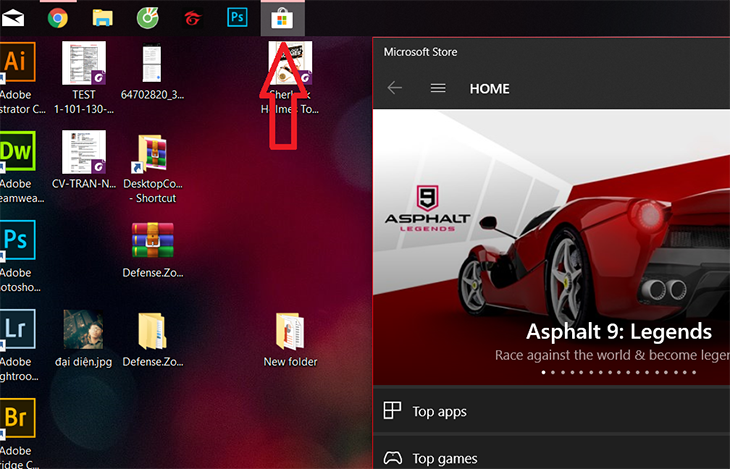Select the Defense.Zo... WinRAR archive icon
The image size is (730, 469).
click(x=153, y=240)
